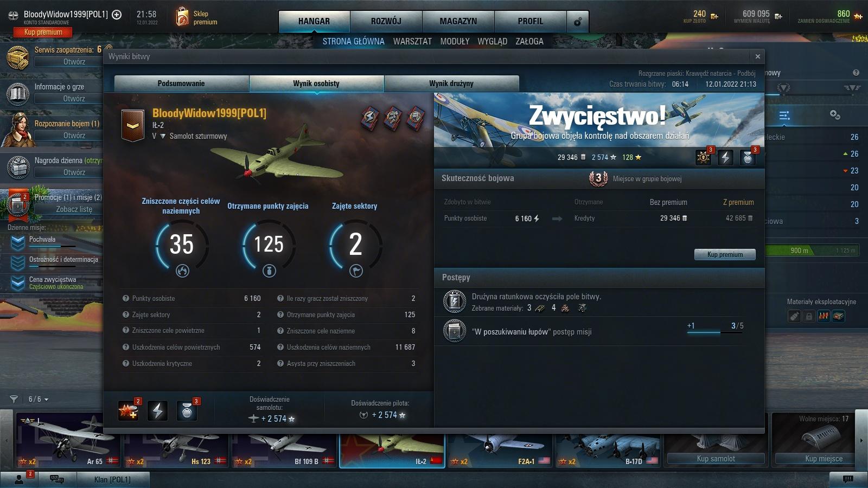Expand the 6/6 aircraft count dropdown
The height and width of the screenshot is (488, 868).
click(39, 399)
